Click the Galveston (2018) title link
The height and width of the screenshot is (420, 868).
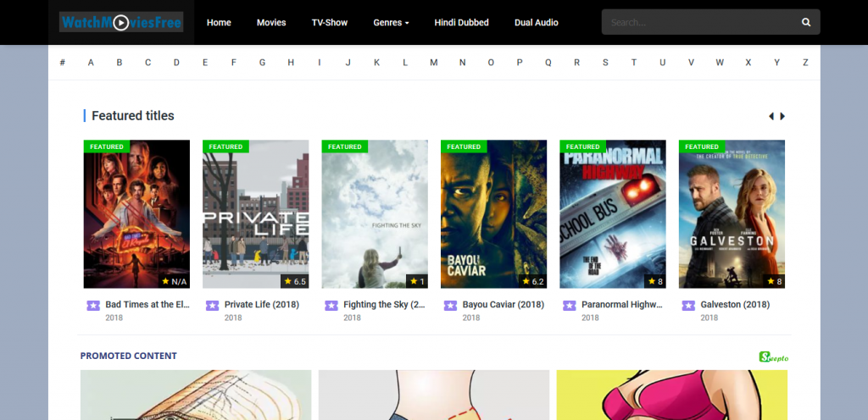[x=735, y=305]
